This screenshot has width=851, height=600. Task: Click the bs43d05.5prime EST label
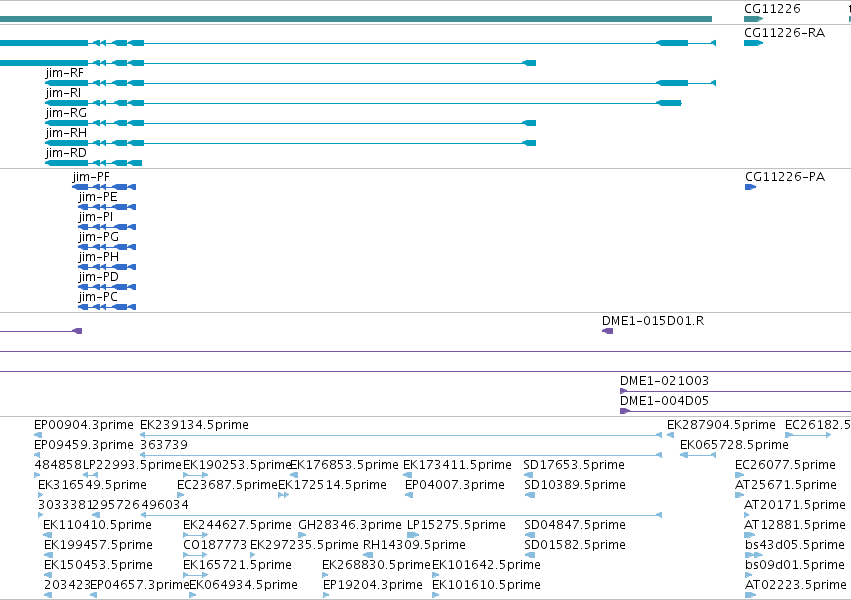pyautogui.click(x=795, y=546)
